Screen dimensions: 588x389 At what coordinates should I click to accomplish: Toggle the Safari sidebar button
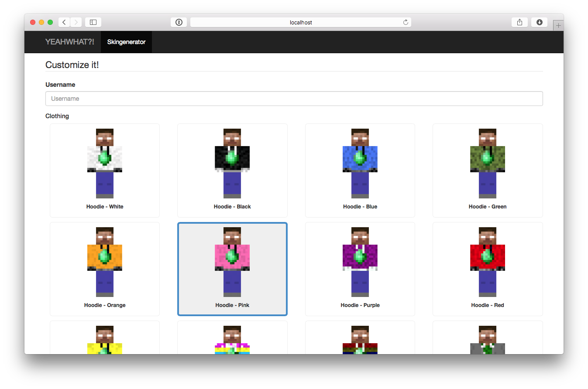pos(93,22)
